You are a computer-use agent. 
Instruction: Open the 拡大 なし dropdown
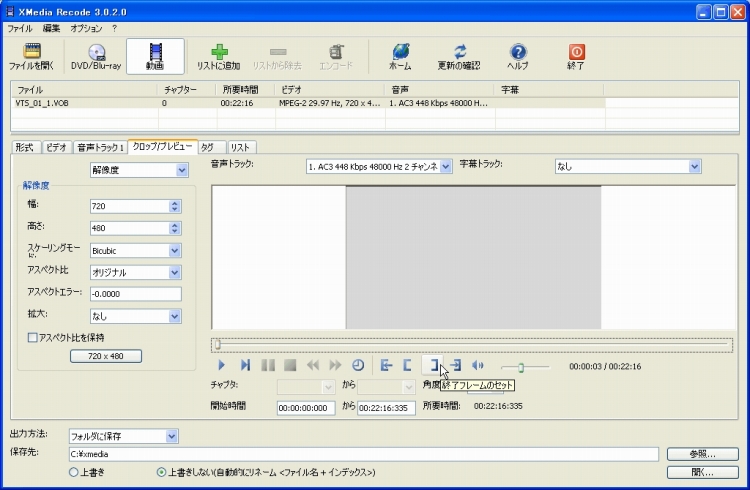[136, 316]
